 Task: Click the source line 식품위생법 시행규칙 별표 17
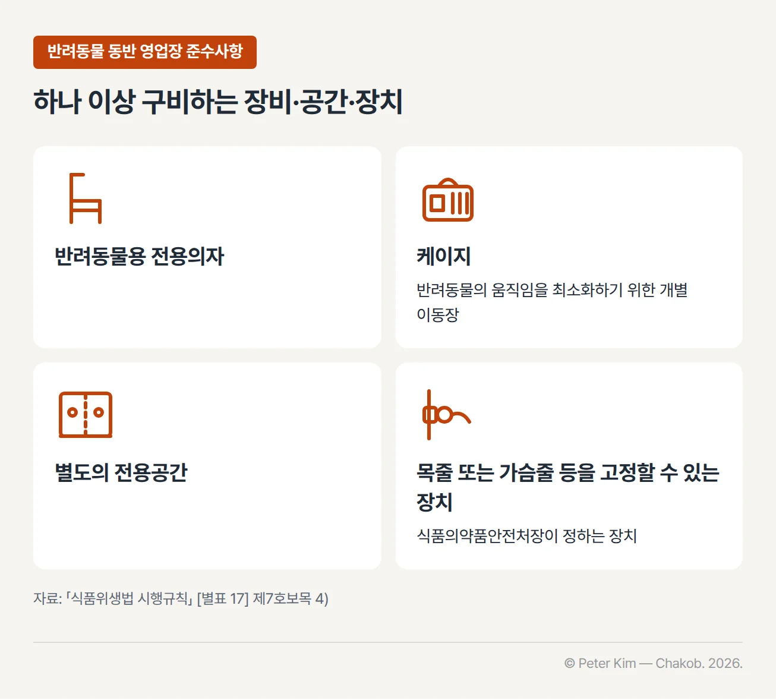click(181, 598)
